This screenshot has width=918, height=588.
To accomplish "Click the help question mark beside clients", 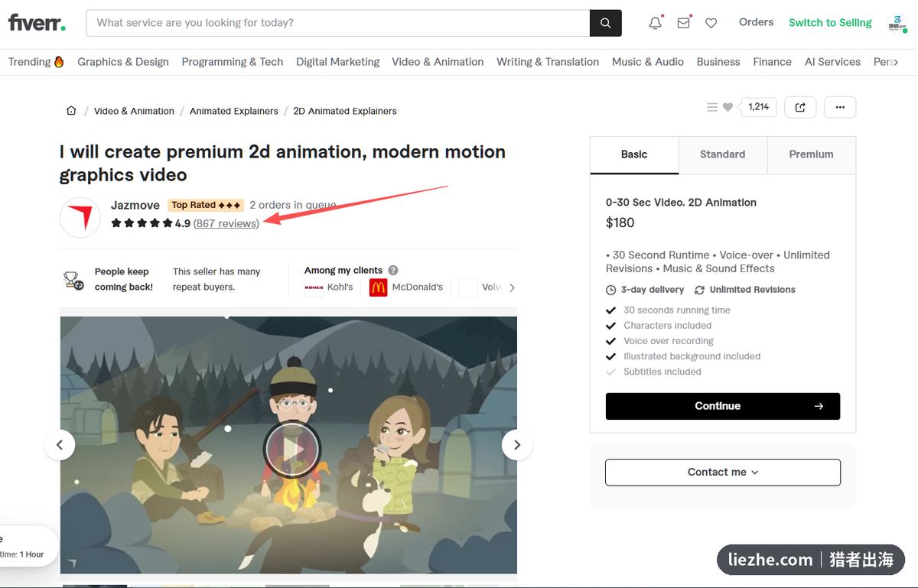I will 393,270.
